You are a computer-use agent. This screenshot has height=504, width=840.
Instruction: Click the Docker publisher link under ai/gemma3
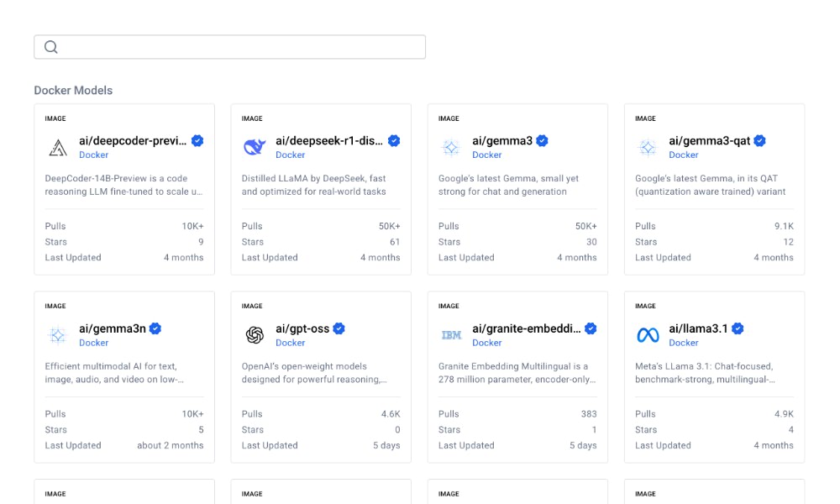(x=487, y=155)
